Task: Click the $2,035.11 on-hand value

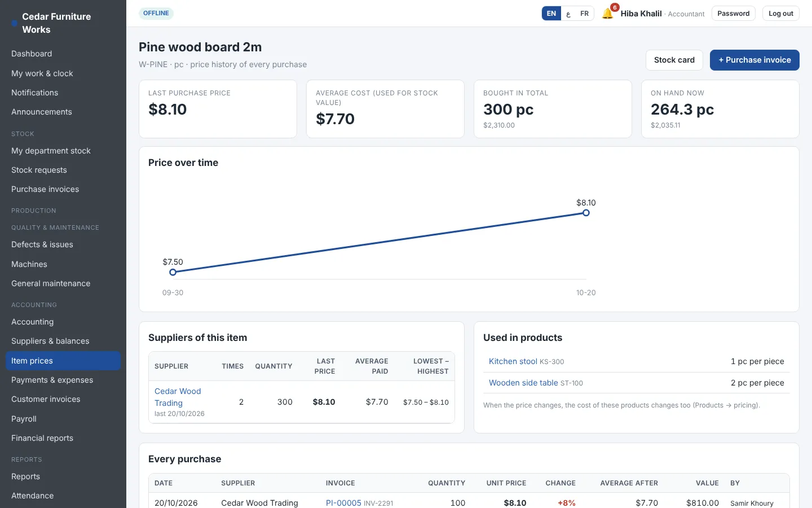Action: (665, 125)
